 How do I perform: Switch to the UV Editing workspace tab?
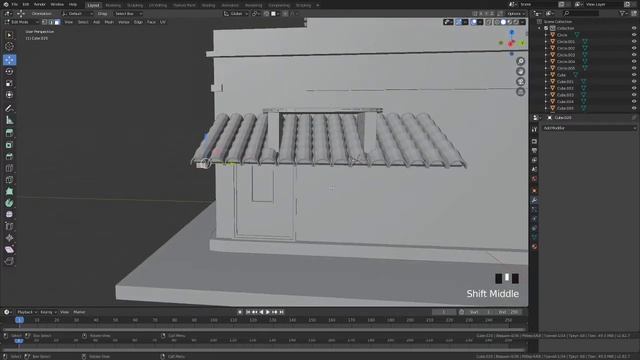point(158,5)
